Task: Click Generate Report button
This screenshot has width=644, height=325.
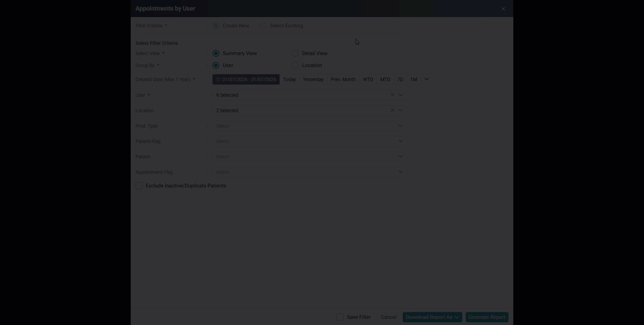Action: coord(487,317)
